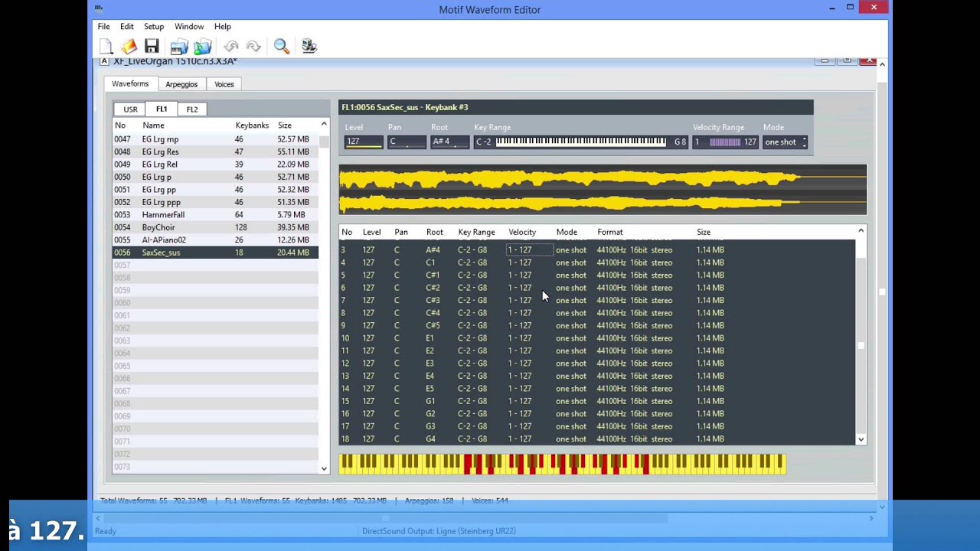Screen dimensions: 980x551
Task: Click the Root A#4 field
Action: point(450,142)
